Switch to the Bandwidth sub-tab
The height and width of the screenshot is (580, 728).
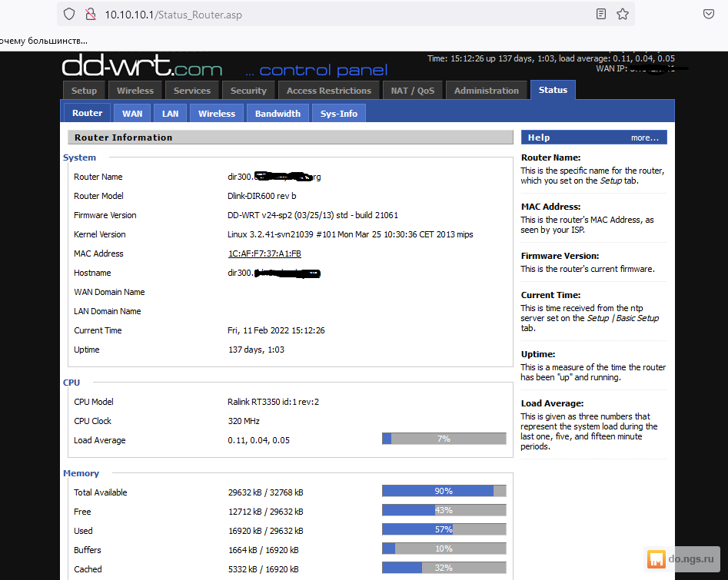[x=278, y=114]
